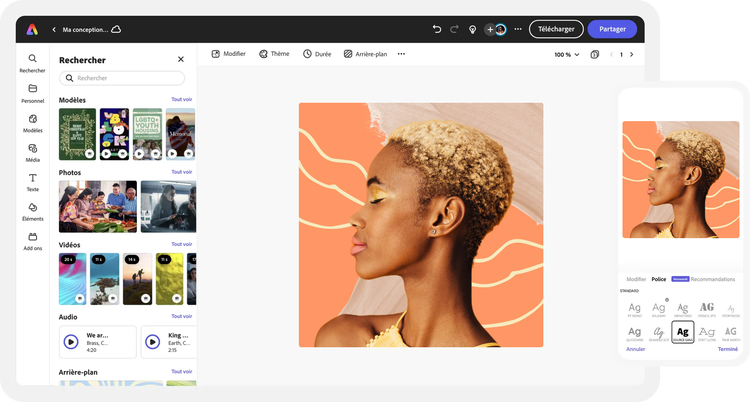Redo the last action
The image size is (750, 402).
point(454,29)
